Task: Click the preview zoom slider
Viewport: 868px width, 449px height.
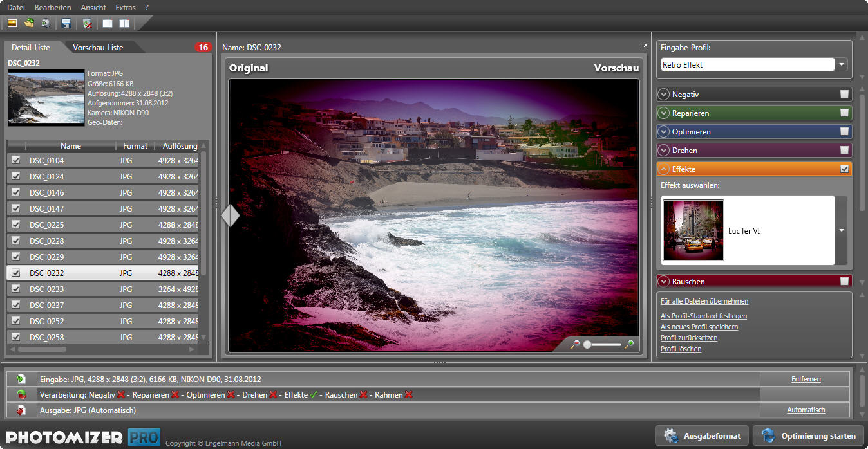Action: coord(602,345)
